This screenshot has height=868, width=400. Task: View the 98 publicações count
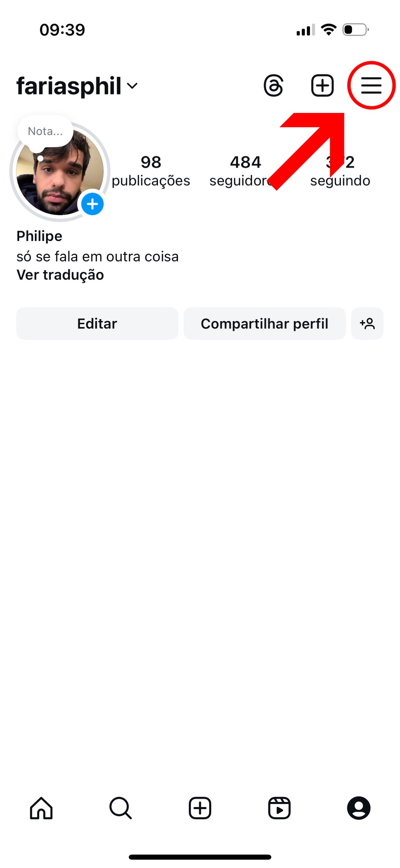pyautogui.click(x=151, y=171)
